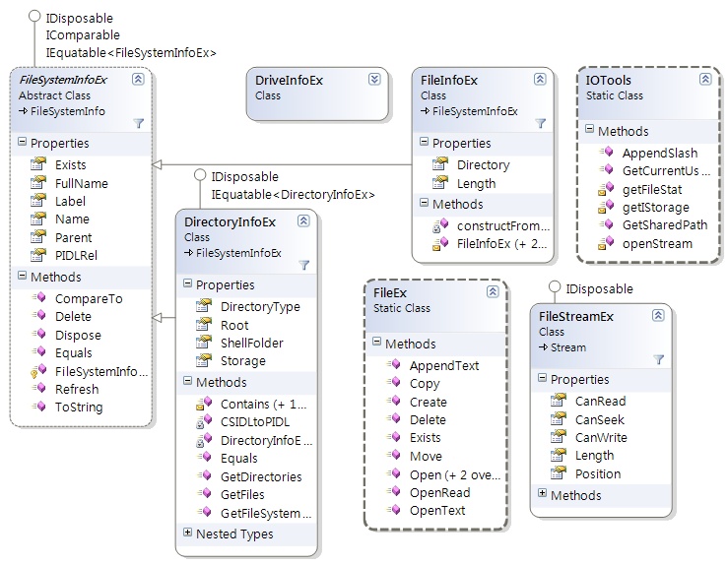728x565 pixels.
Task: Collapse the IOTools class box
Action: point(705,79)
